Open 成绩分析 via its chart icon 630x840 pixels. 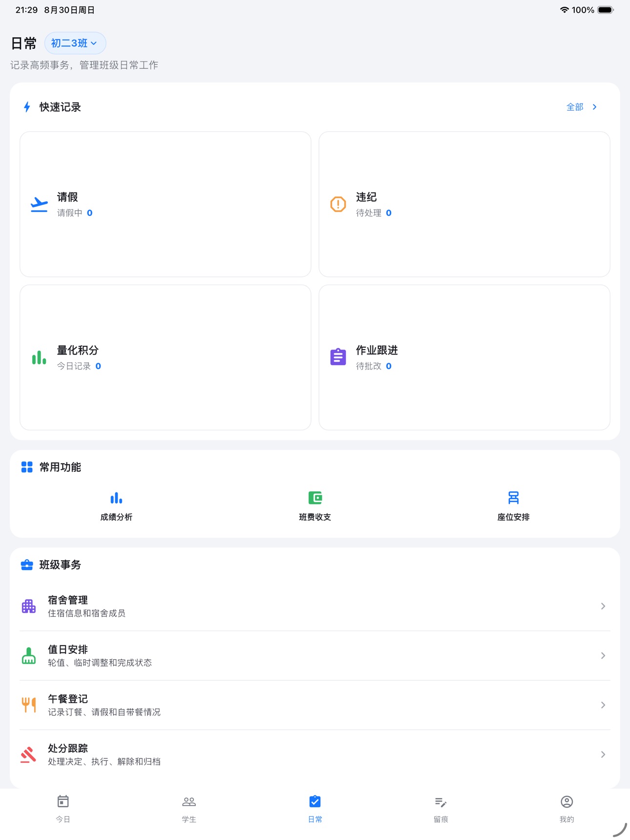coord(116,498)
